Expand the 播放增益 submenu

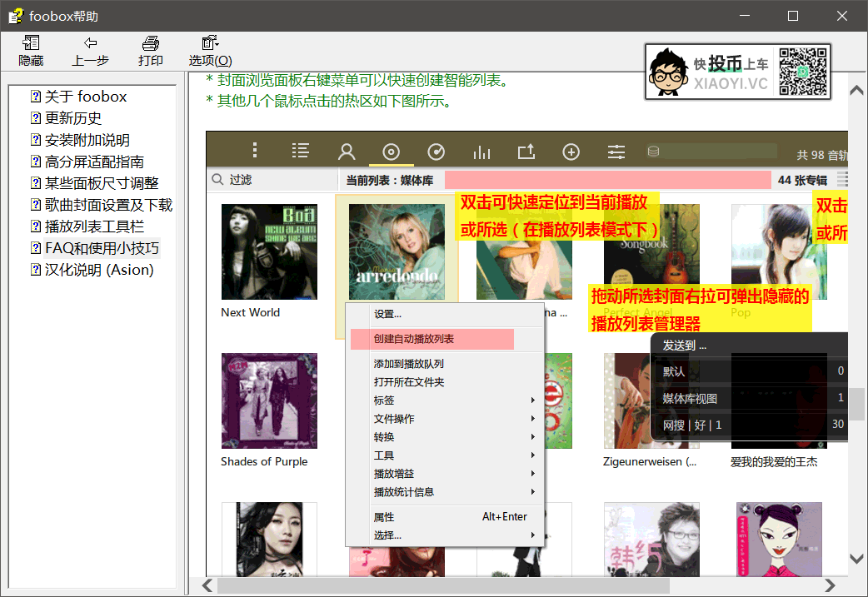pyautogui.click(x=445, y=474)
